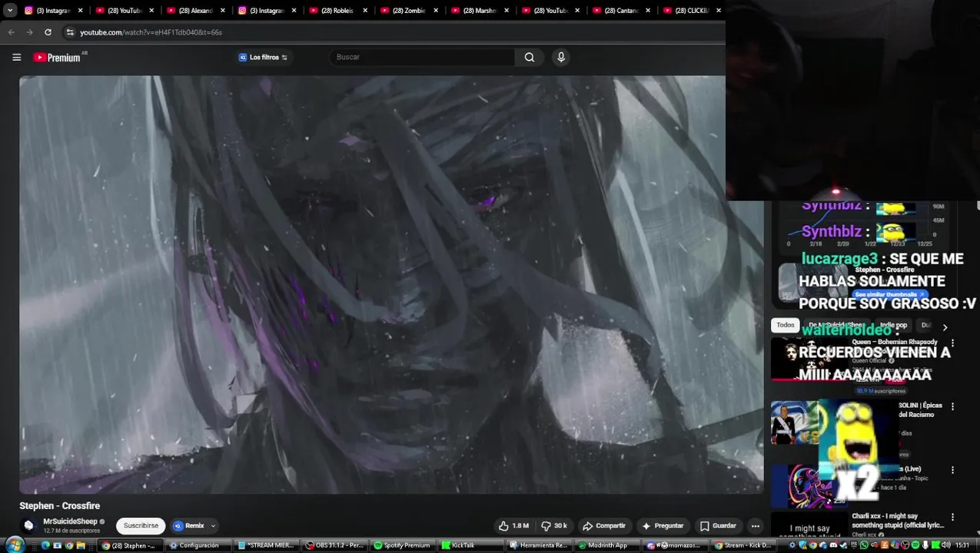Viewport: 980px width, 553px height.
Task: Go to YouTube Premium home logo
Action: click(x=59, y=57)
